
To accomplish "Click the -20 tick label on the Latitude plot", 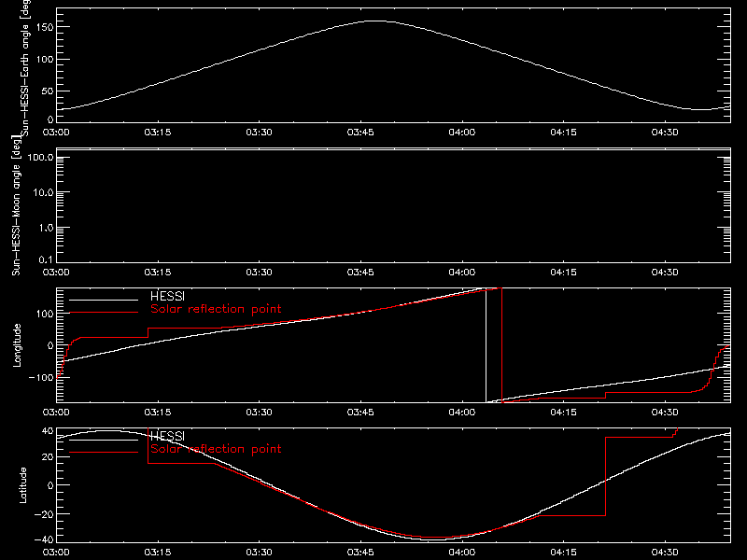I will coord(44,514).
